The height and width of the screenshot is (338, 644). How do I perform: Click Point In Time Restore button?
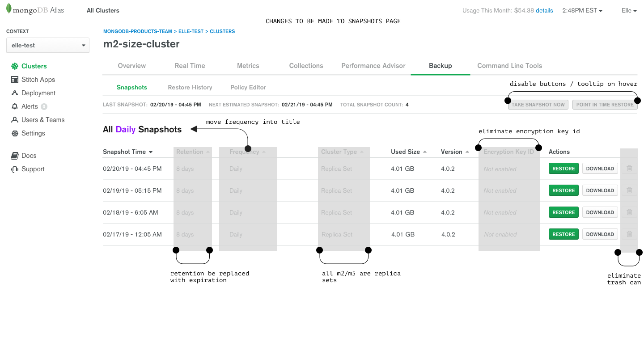point(605,105)
